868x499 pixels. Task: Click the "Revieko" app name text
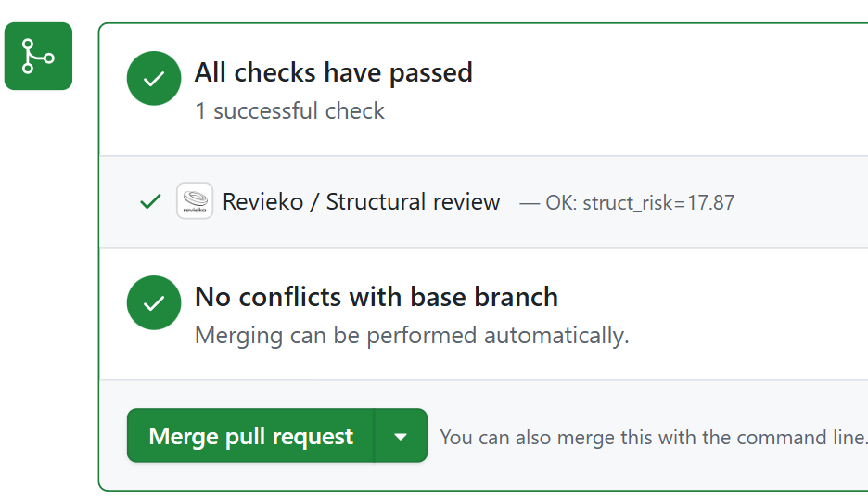point(263,201)
